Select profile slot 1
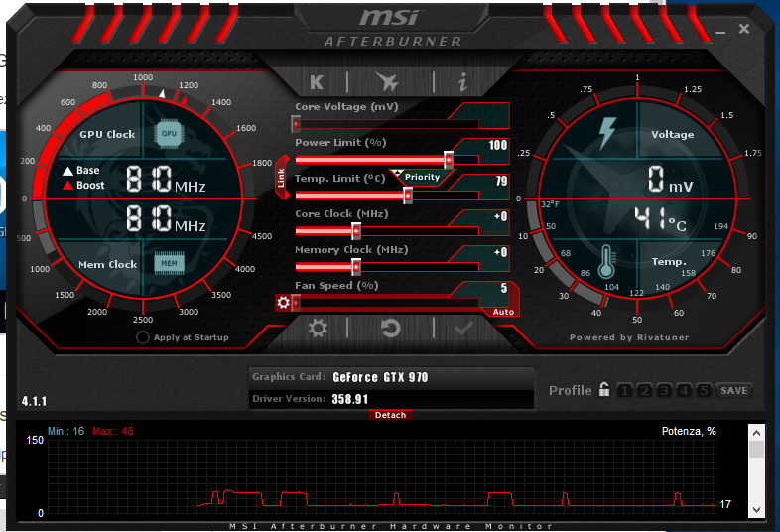 pos(625,391)
